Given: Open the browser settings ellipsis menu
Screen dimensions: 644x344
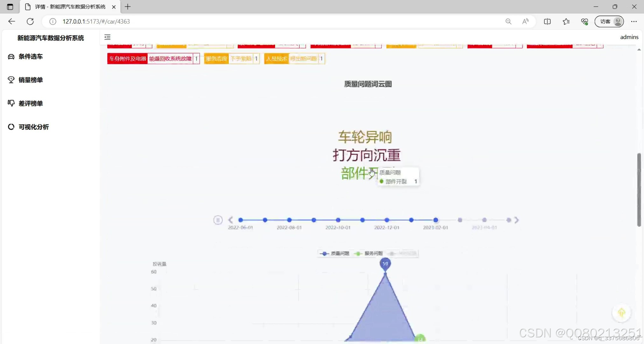Looking at the screenshot, I should [x=634, y=21].
